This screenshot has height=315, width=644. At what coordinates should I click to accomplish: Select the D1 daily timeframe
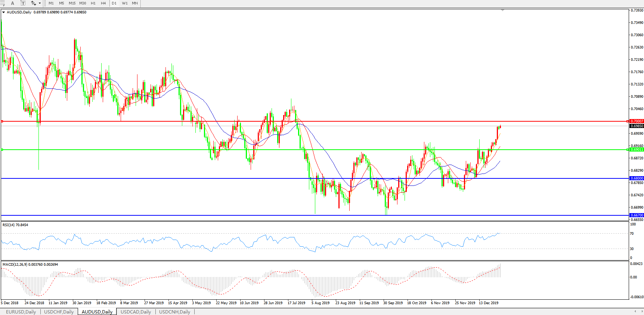[114, 3]
